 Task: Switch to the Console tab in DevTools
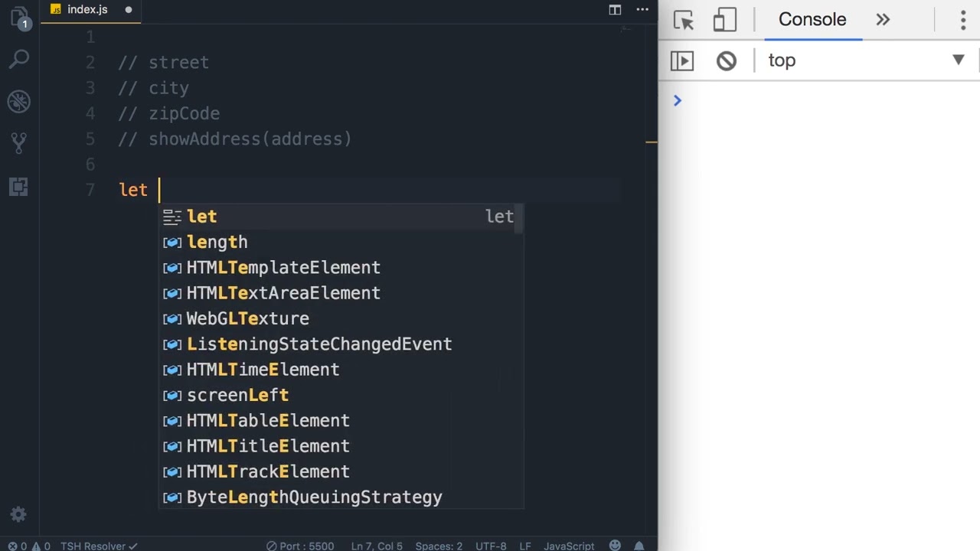point(812,20)
